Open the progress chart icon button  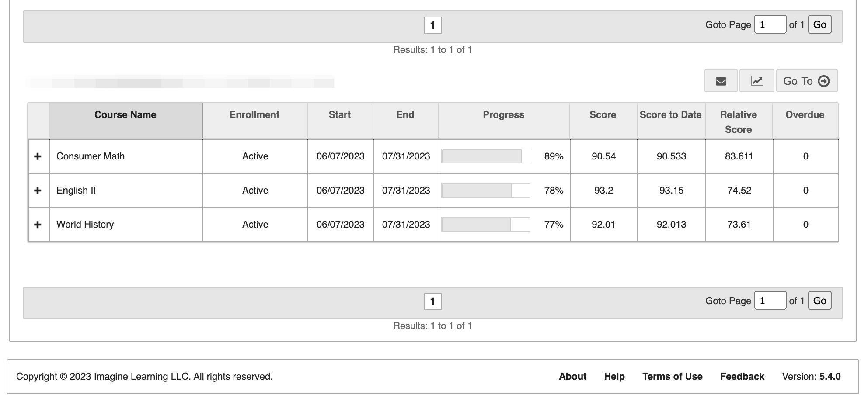click(756, 81)
